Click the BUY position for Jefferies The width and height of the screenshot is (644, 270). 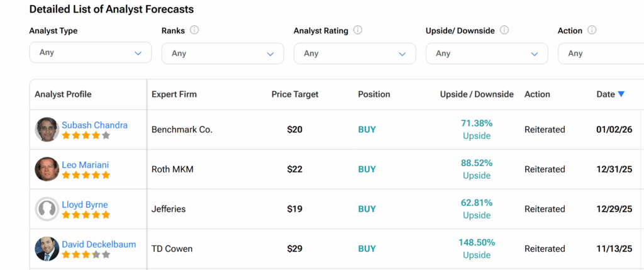click(x=367, y=209)
